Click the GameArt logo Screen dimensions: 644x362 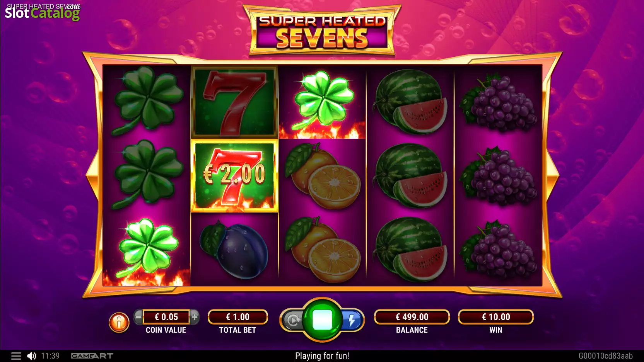(92, 356)
